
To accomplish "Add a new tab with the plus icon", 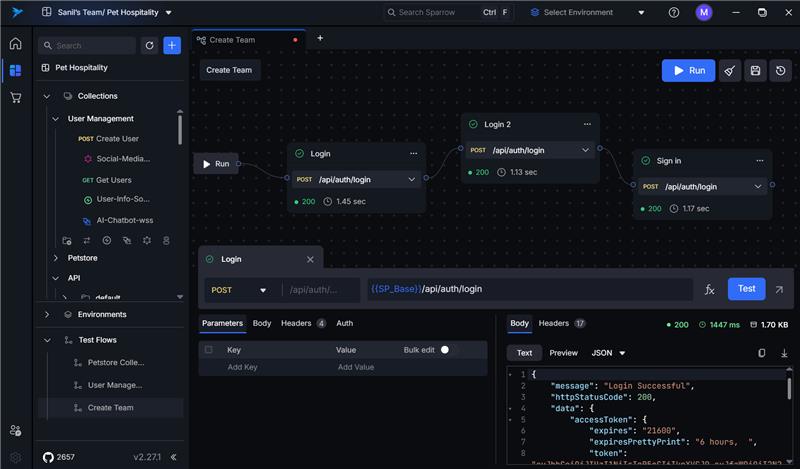I will (320, 38).
